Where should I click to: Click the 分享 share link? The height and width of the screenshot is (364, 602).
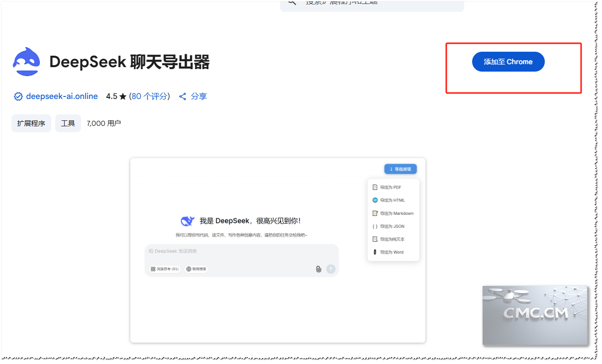tap(199, 96)
